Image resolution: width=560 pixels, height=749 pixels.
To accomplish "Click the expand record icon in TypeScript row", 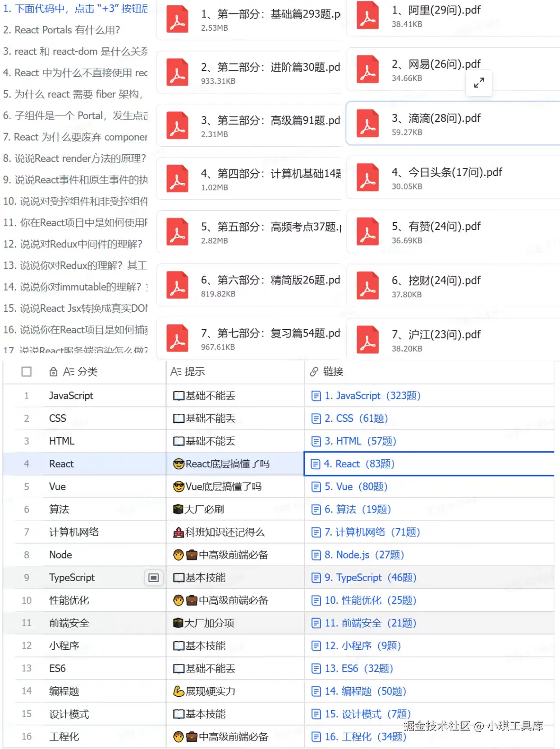I will click(x=154, y=578).
